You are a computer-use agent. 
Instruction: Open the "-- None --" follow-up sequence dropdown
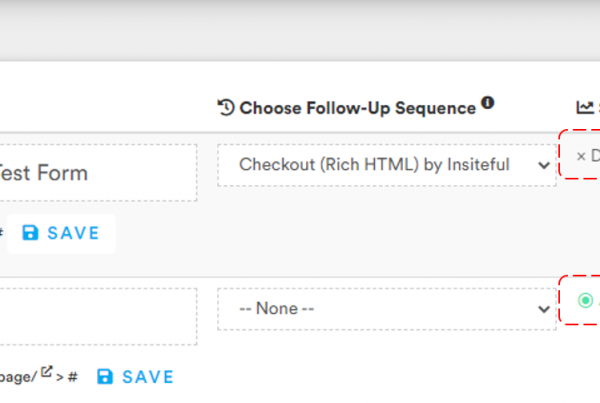click(x=386, y=308)
